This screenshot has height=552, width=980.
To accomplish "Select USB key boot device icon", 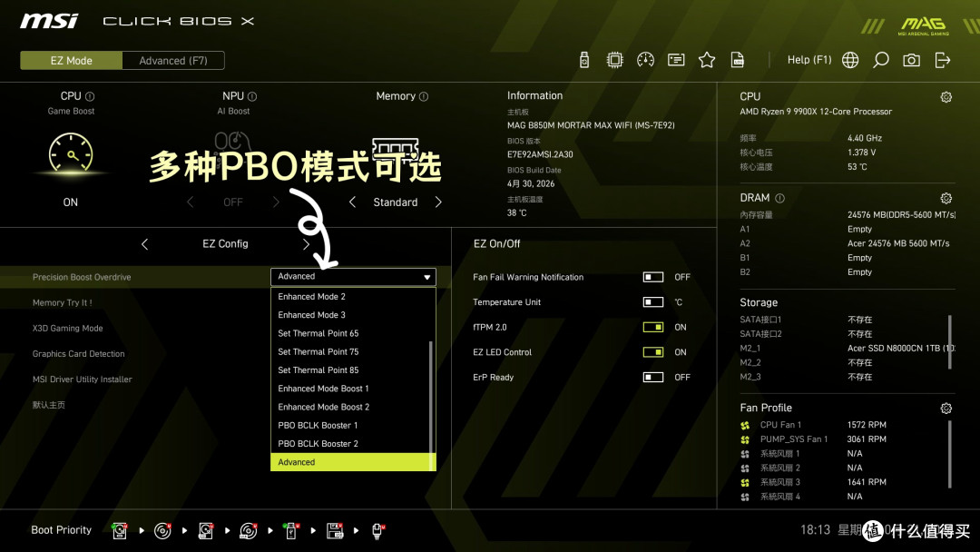I will coord(290,531).
